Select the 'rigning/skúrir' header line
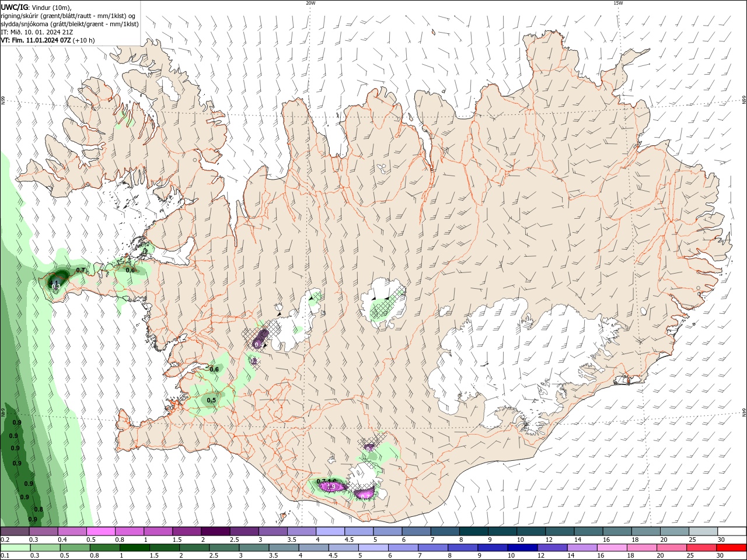747x560 pixels. [68, 16]
